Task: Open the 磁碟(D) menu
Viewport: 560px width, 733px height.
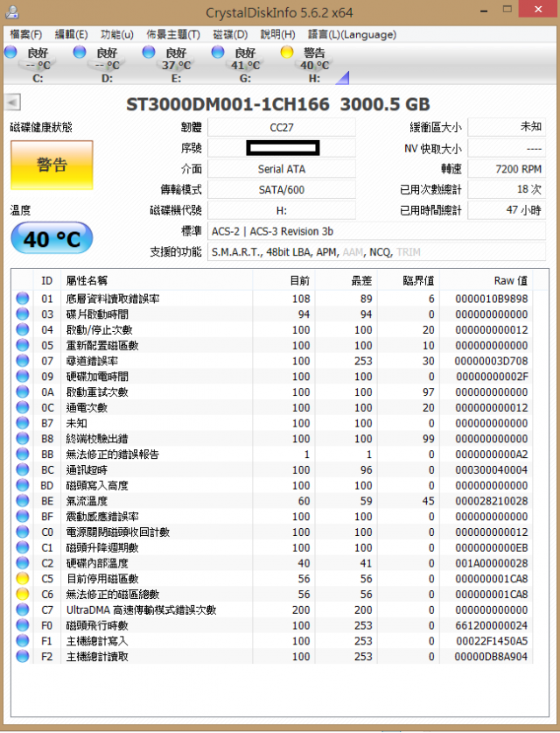Action: point(230,35)
